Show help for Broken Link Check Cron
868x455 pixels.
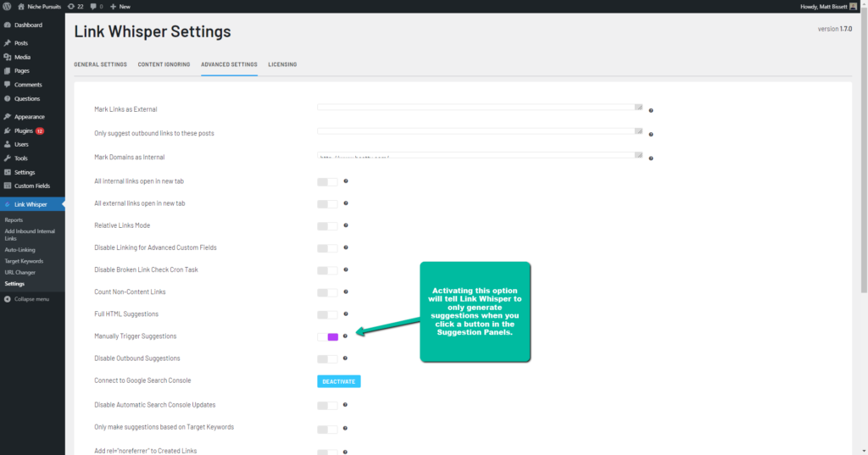[346, 269]
